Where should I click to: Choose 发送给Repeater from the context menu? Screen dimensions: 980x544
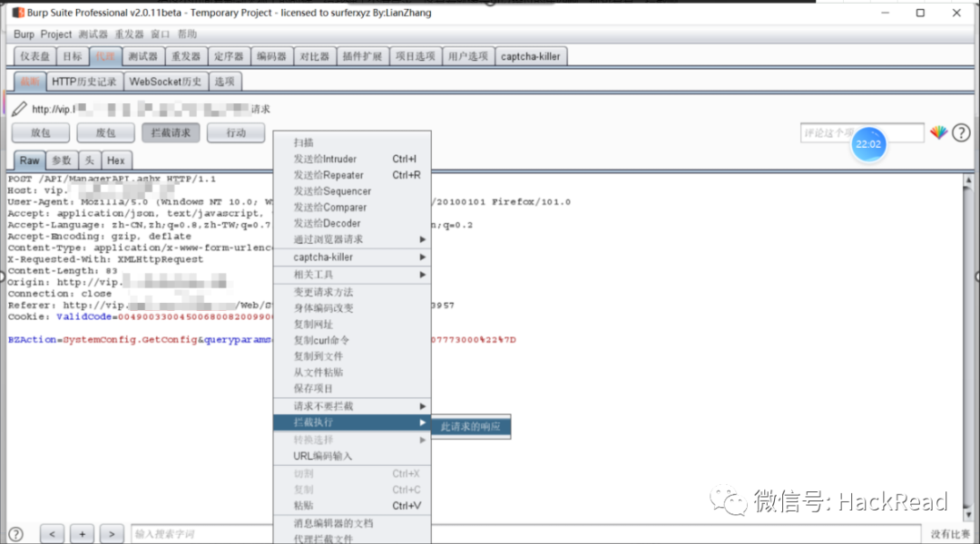point(352,175)
